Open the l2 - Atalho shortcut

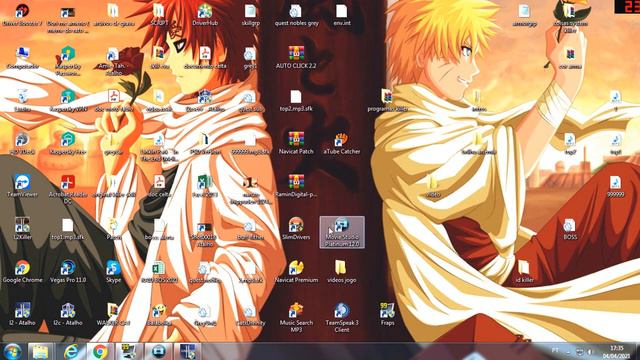tap(22, 314)
